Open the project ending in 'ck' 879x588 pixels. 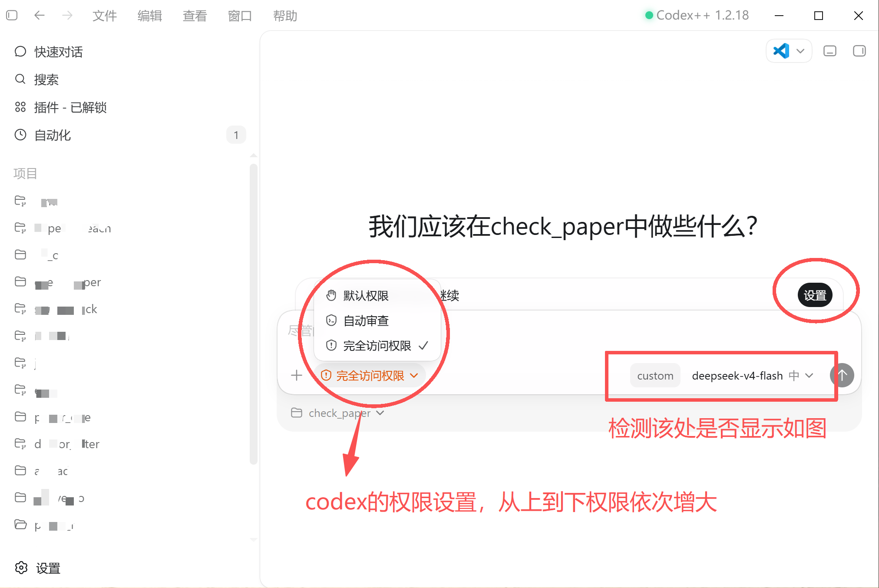point(129,309)
